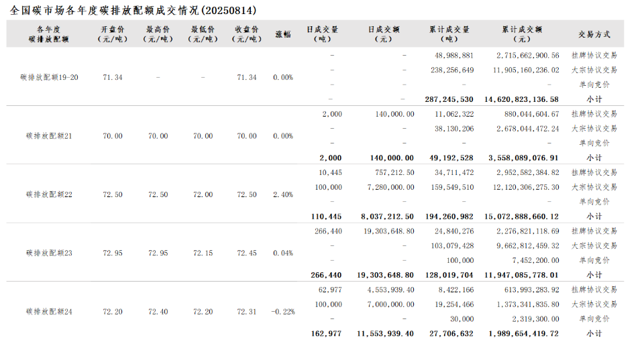The image size is (644, 352).
Task: Click the 碳排放配额24 row label
Action: coord(50,312)
